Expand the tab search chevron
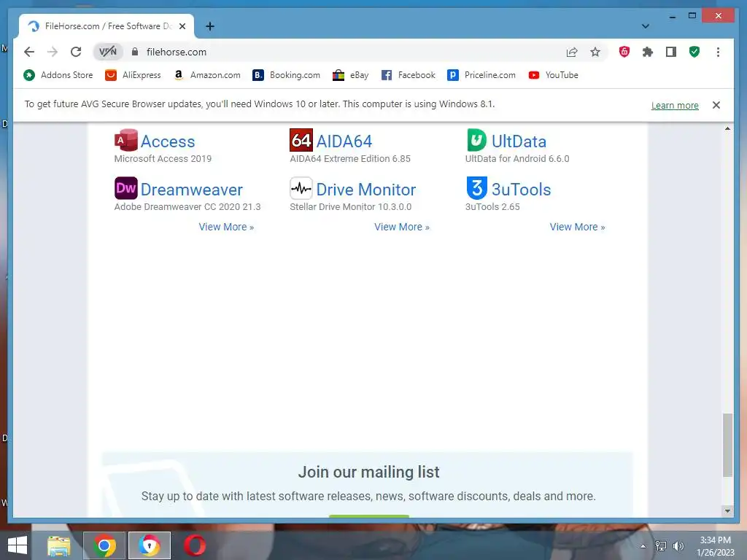747x560 pixels. tap(645, 26)
